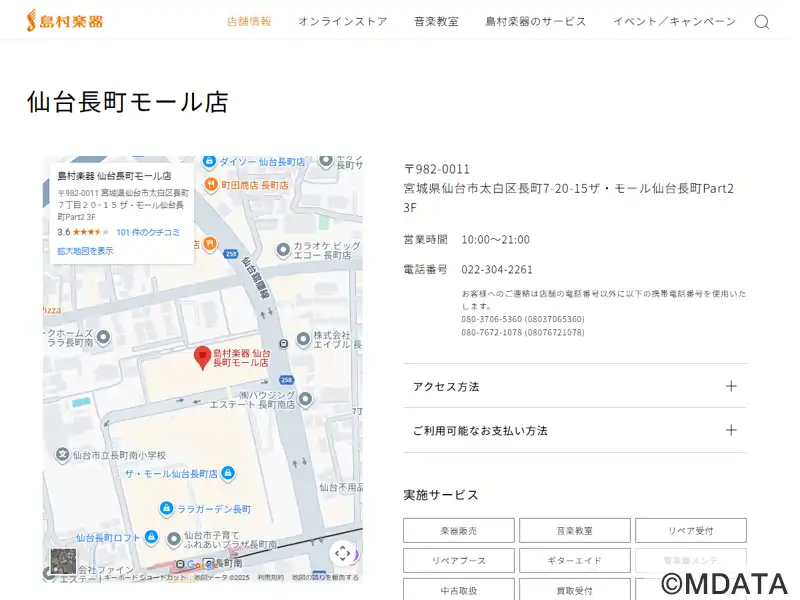Screen dimensions: 800x600
Task: Click the 株式会社エイブル map marker
Action: 304,339
